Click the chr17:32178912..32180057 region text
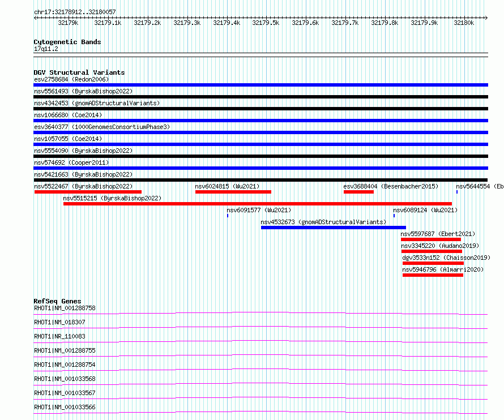504x420 pixels. pos(75,12)
